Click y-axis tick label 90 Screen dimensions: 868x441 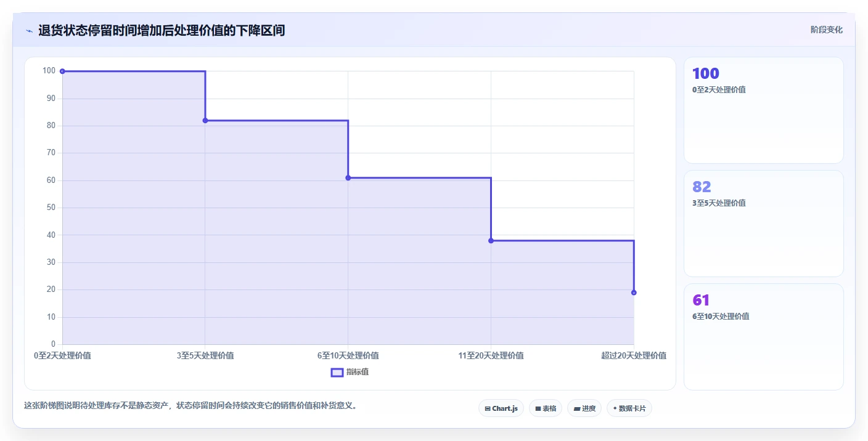coord(51,99)
